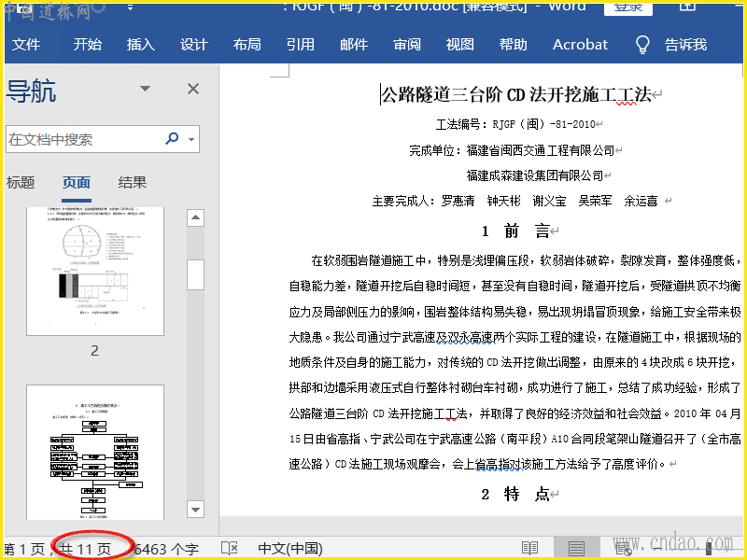This screenshot has width=747, height=560.
Task: Switch to the 引用 ribbon tab
Action: [x=300, y=45]
